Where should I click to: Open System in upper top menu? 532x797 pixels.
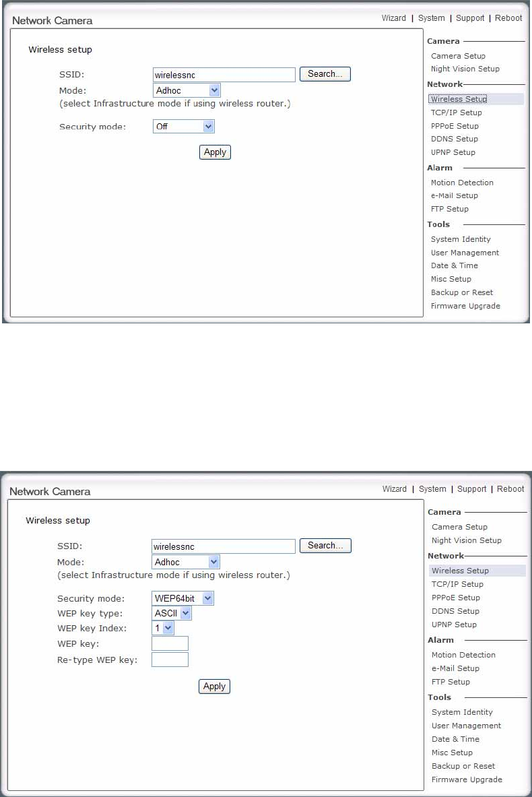coord(432,18)
